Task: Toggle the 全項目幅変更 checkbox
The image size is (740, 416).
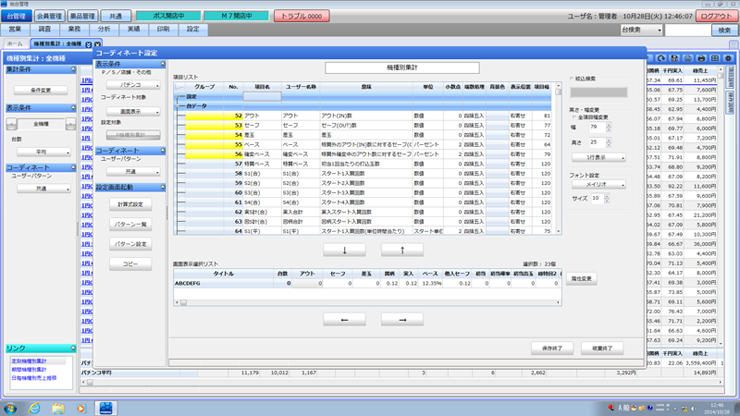Action: click(x=574, y=117)
